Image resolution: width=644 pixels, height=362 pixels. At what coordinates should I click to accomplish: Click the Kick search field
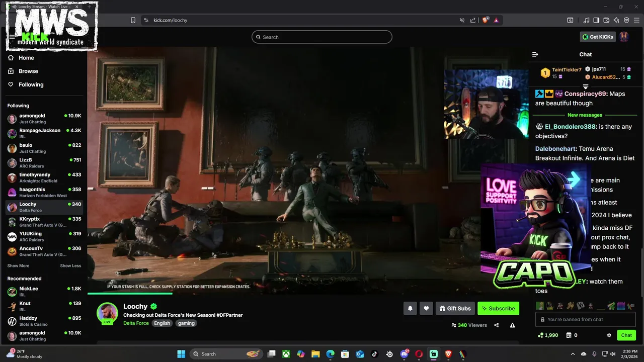tap(322, 37)
